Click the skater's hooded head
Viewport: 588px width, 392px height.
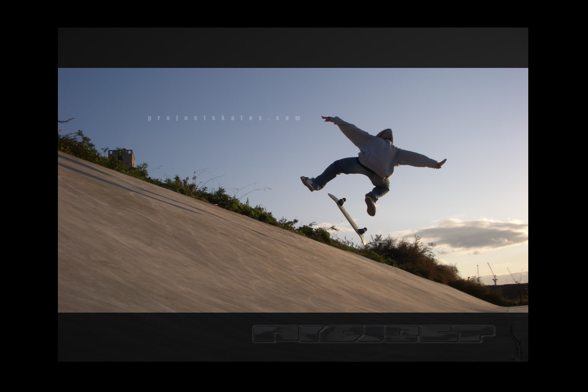tap(385, 135)
